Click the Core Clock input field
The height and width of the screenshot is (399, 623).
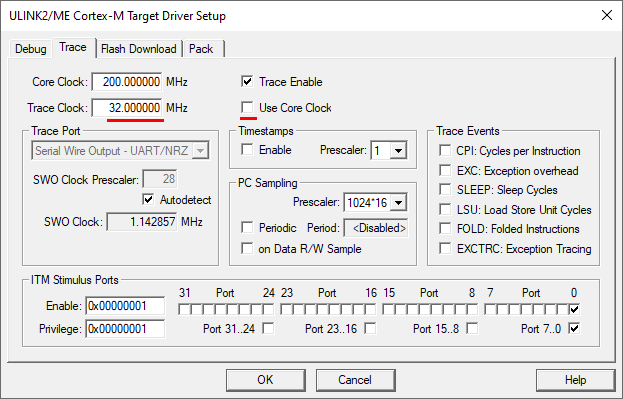pos(127,82)
